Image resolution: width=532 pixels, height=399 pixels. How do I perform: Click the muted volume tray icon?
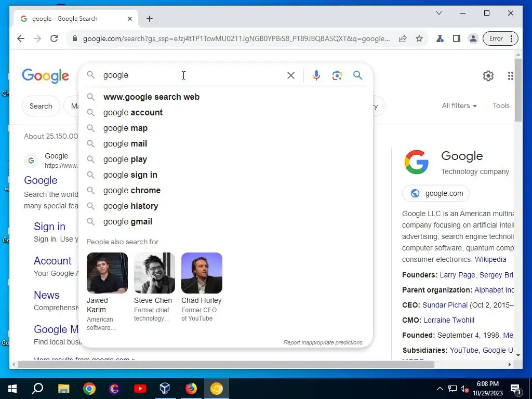(x=464, y=389)
